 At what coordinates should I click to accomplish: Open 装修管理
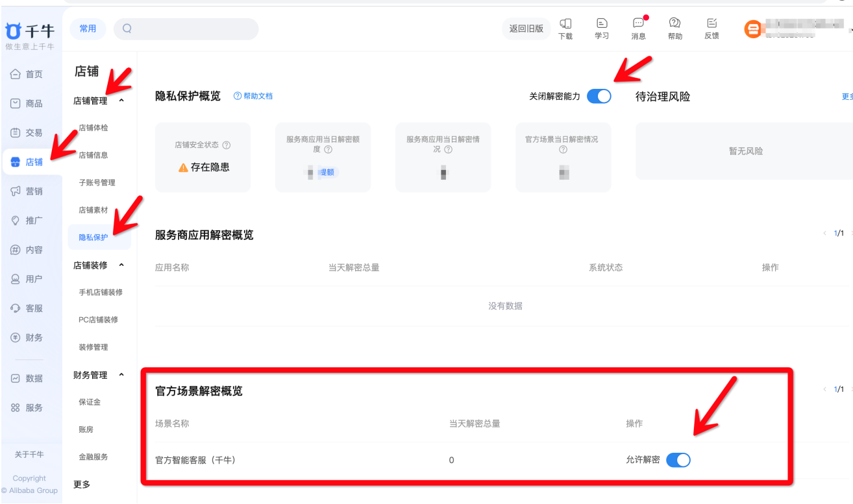[93, 347]
